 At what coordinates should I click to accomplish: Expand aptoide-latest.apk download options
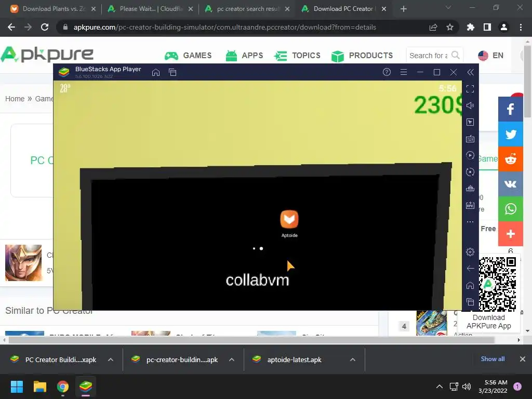click(x=353, y=360)
